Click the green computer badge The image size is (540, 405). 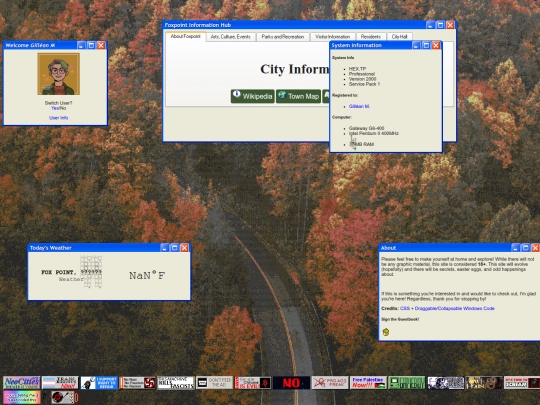pos(407,383)
